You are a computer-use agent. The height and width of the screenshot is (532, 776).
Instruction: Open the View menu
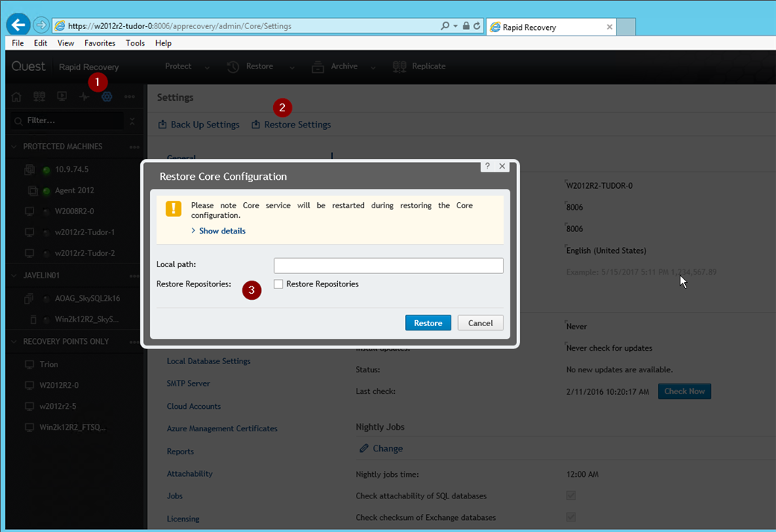click(x=66, y=43)
